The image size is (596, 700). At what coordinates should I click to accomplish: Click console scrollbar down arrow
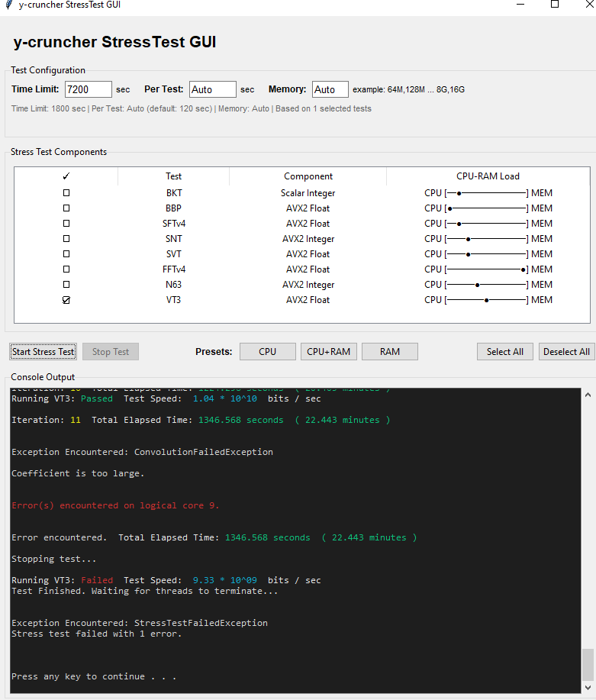(x=588, y=688)
